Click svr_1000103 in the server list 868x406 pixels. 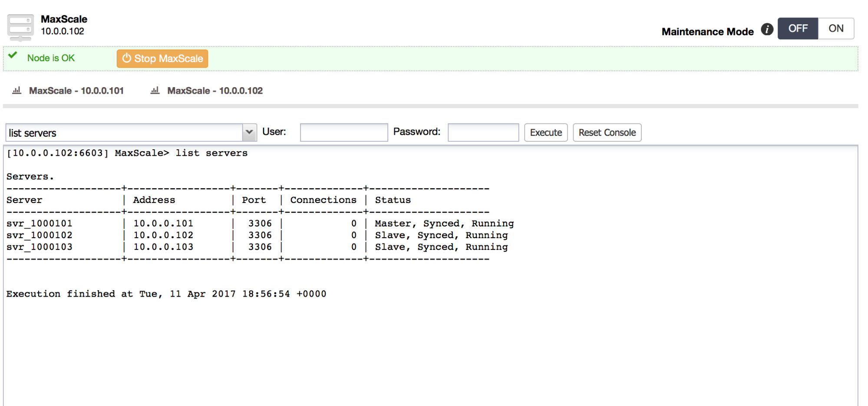pos(40,247)
